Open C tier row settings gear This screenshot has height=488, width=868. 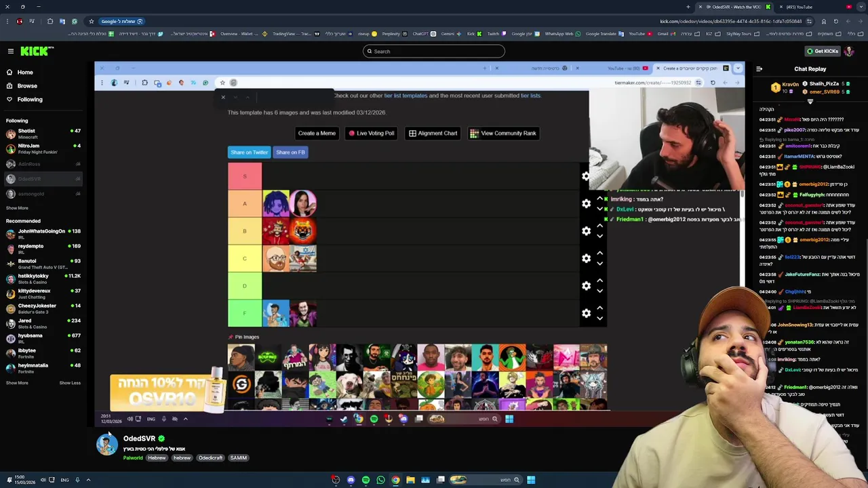coord(586,258)
